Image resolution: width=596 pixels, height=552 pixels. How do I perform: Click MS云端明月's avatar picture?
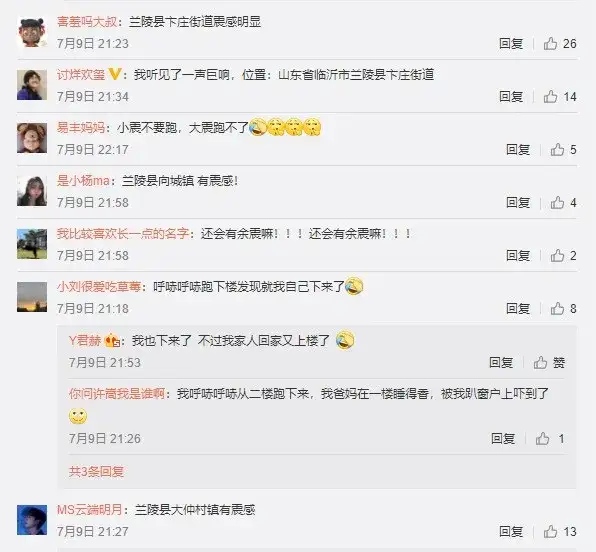point(32,520)
